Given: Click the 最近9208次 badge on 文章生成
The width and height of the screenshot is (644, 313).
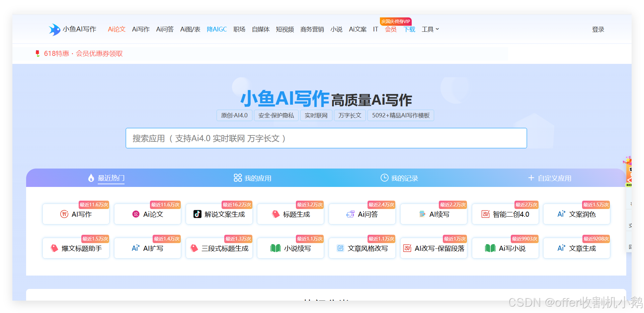Looking at the screenshot, I should click(596, 239).
